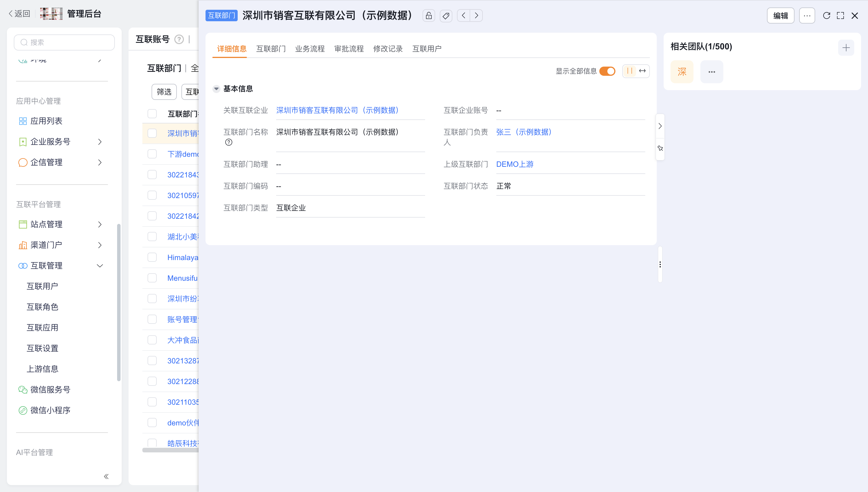This screenshot has width=868, height=492.
Task: Expand 企信管理 menu
Action: (100, 162)
